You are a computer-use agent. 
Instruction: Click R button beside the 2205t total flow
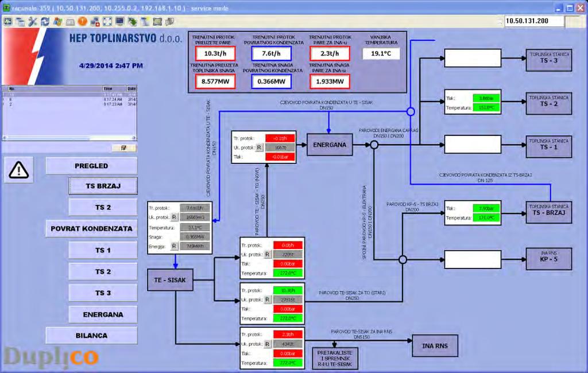[x=268, y=255]
